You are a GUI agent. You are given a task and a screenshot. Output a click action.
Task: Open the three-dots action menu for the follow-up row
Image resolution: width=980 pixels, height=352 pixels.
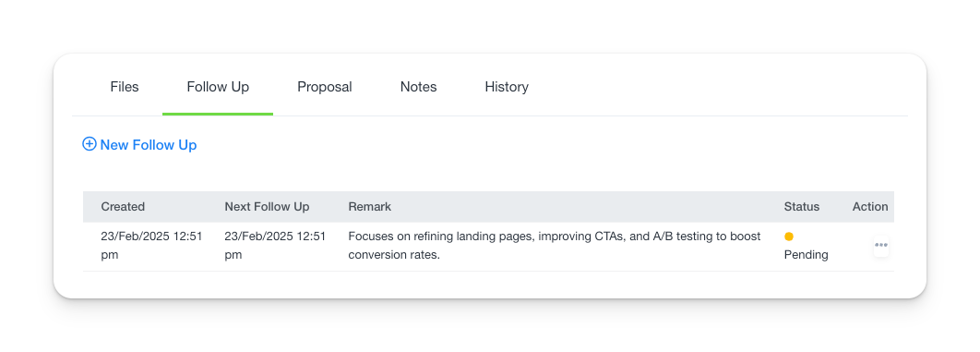[x=881, y=245]
